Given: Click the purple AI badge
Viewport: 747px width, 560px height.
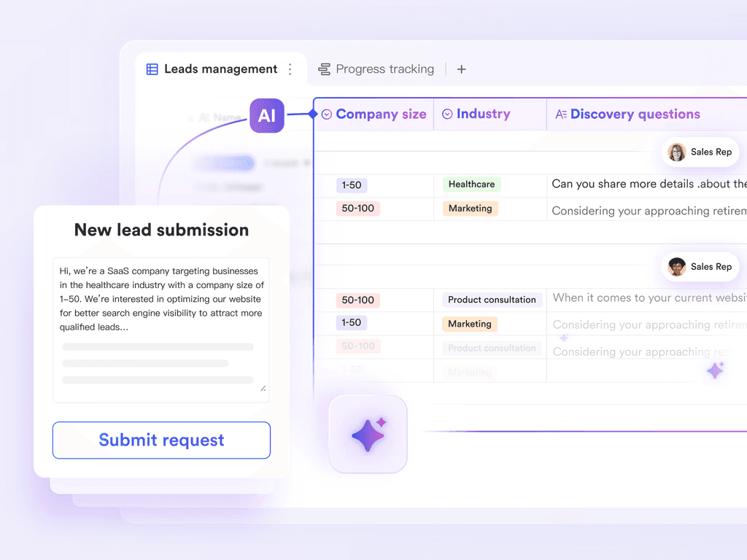Looking at the screenshot, I should pos(267,116).
